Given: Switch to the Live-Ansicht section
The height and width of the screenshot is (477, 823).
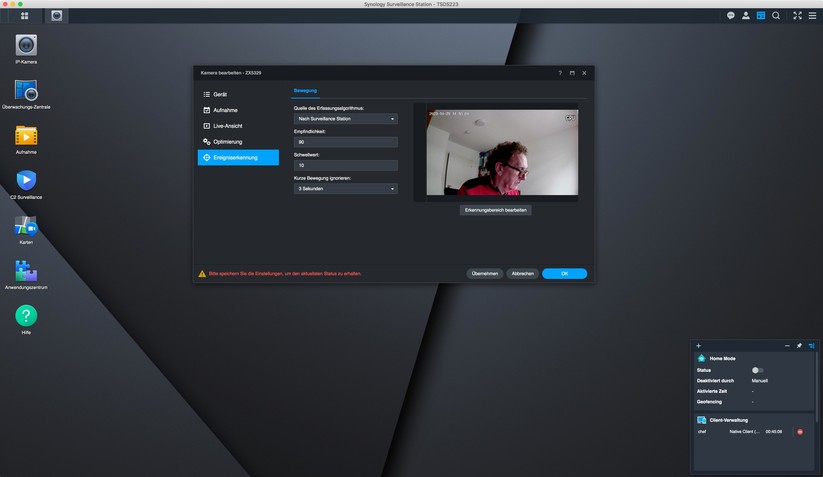Looking at the screenshot, I should point(238,126).
